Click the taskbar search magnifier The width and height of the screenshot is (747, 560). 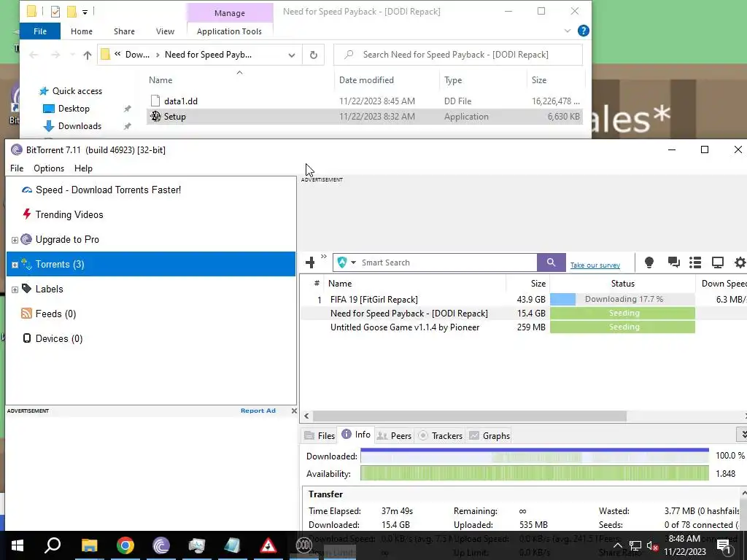(53, 545)
